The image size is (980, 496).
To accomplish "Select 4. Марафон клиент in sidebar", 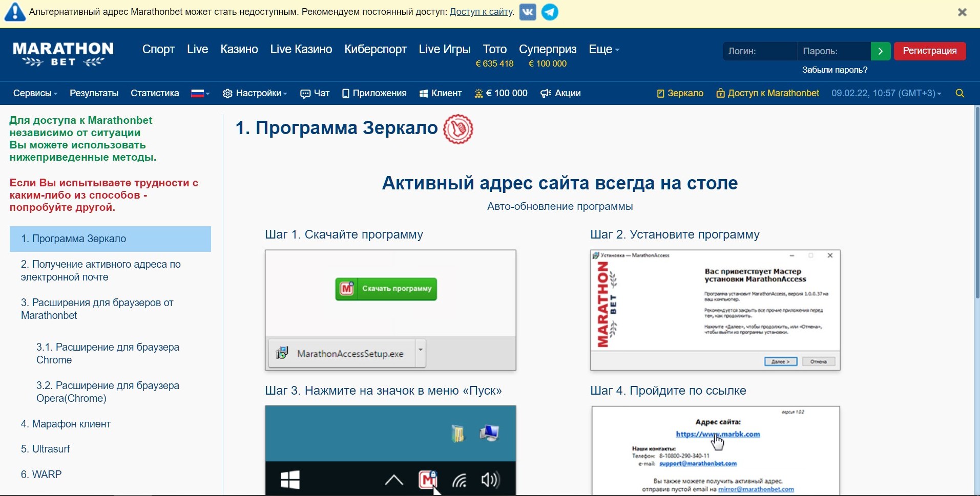I will click(66, 424).
